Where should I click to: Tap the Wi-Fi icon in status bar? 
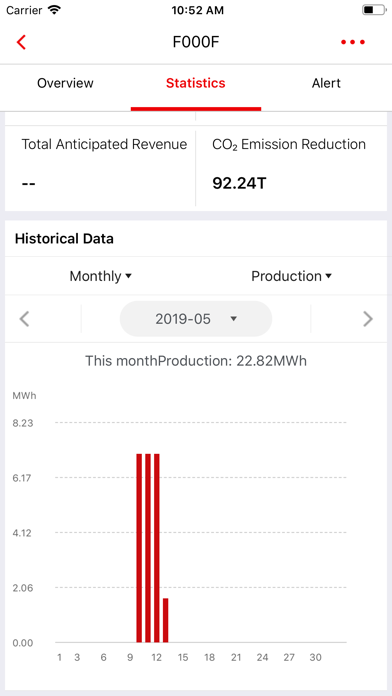(x=54, y=10)
